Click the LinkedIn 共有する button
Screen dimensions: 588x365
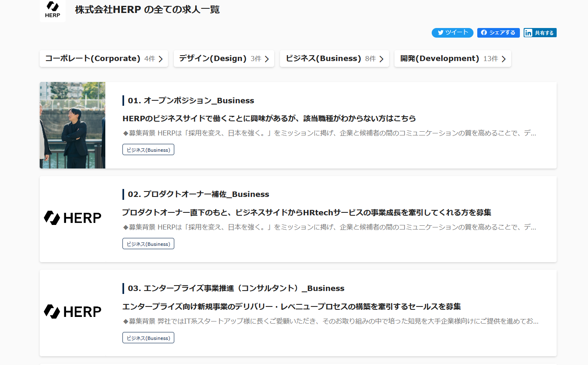pyautogui.click(x=540, y=33)
